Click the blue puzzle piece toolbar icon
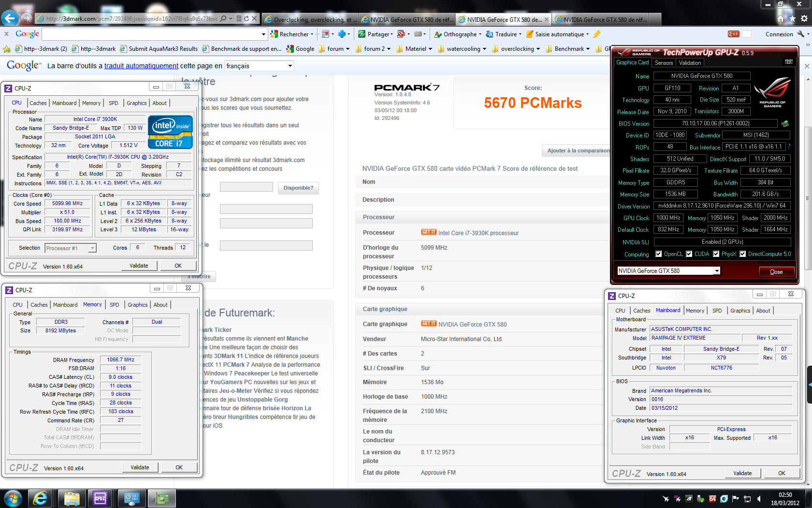Viewport: 812px width, 508px height. click(342, 34)
